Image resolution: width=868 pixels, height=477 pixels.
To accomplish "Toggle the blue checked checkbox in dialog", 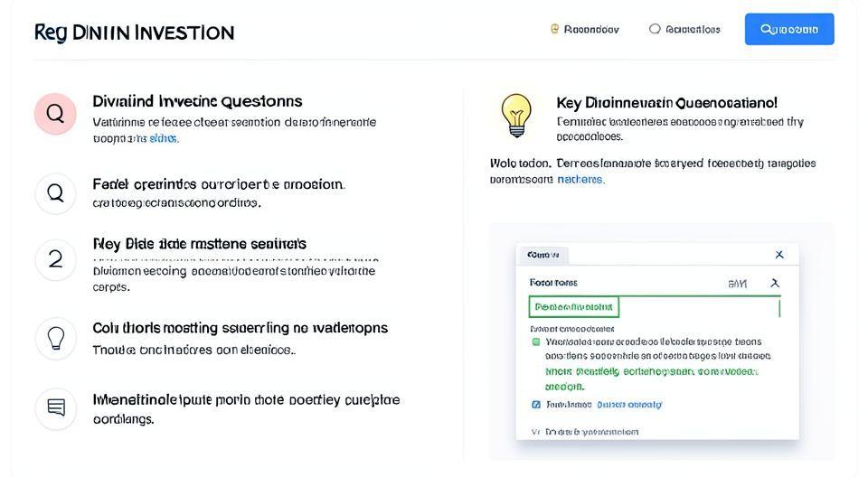I will point(536,405).
